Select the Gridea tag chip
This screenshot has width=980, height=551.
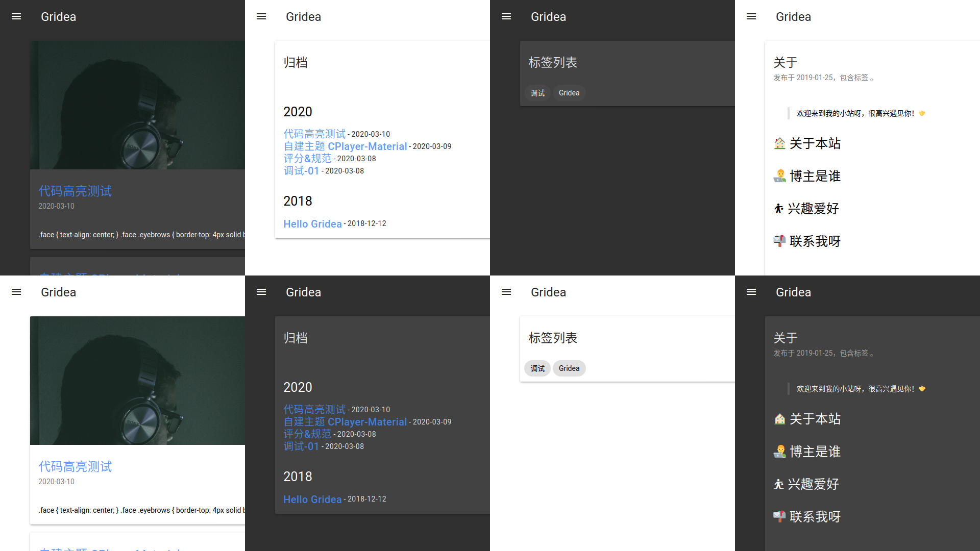tap(569, 92)
